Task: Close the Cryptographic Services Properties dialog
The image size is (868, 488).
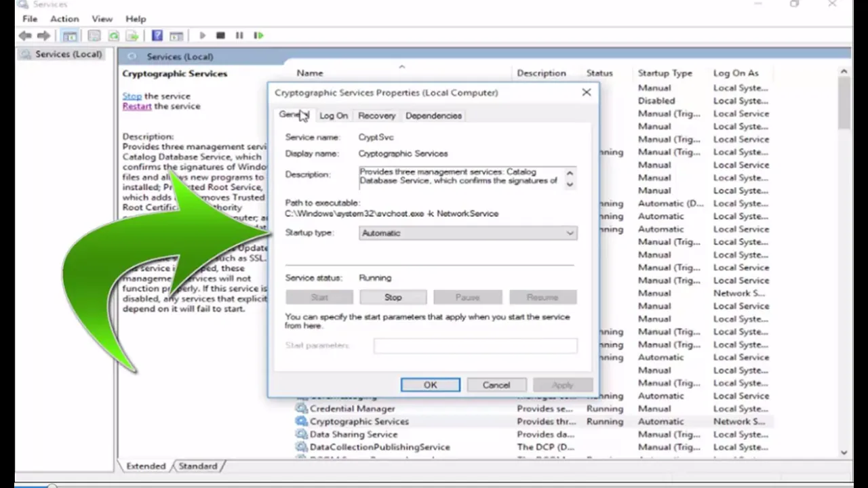Action: [587, 92]
